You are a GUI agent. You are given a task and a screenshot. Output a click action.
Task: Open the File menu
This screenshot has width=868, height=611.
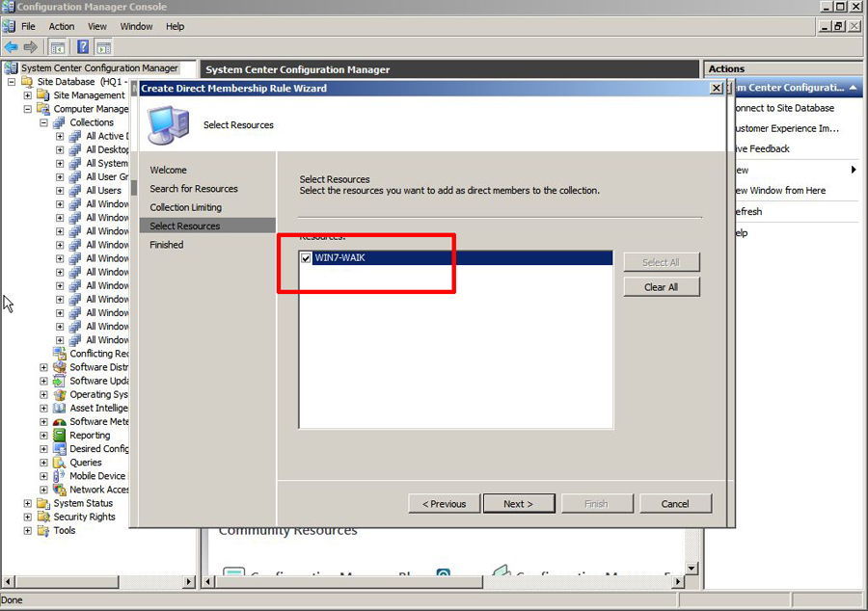(x=28, y=27)
